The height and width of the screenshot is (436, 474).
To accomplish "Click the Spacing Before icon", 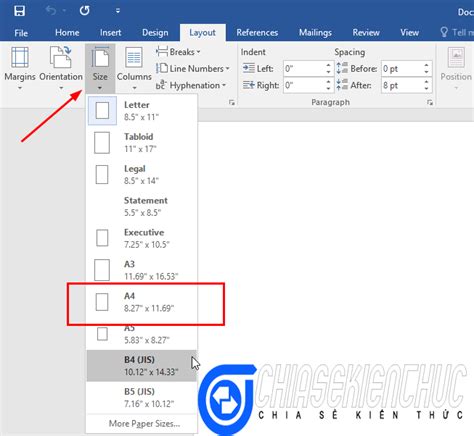I will [x=342, y=68].
